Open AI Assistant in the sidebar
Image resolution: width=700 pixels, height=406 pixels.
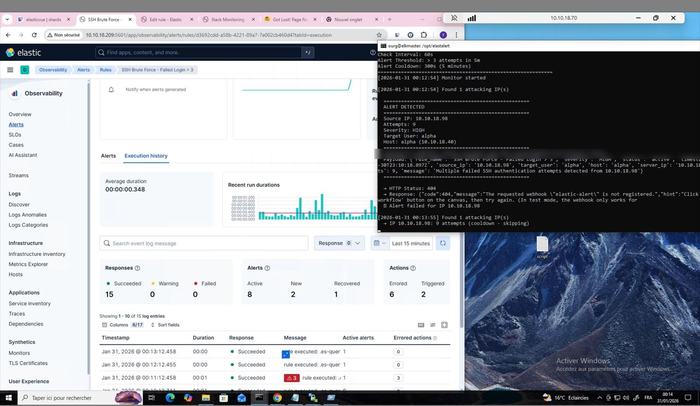click(23, 155)
